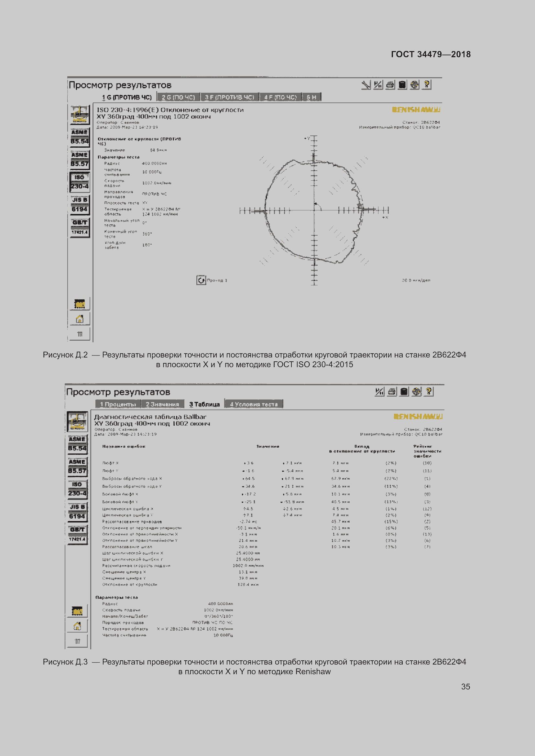The height and width of the screenshot is (756, 535).
Task: Select the "4 F (ПО ЧС)" tab
Action: click(x=280, y=97)
